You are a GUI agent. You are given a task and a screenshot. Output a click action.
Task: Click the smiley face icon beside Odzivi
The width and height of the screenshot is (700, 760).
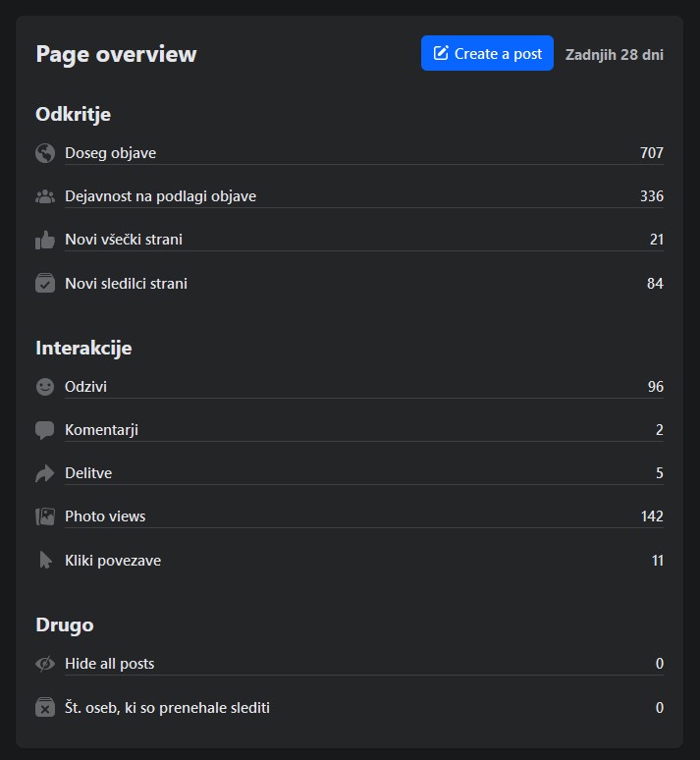(x=44, y=387)
